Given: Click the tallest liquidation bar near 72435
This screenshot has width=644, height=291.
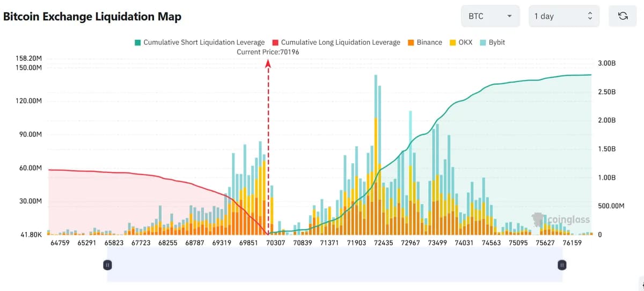Looking at the screenshot, I should coord(376,155).
